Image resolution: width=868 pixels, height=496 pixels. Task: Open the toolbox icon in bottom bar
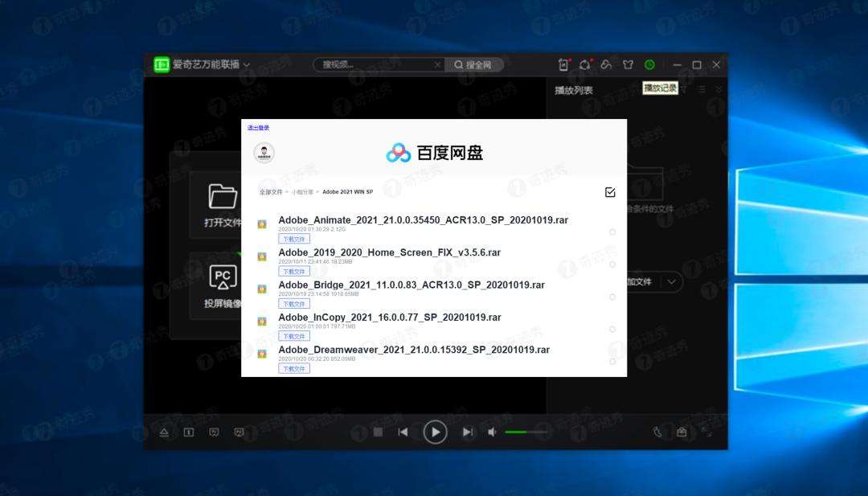coord(682,432)
